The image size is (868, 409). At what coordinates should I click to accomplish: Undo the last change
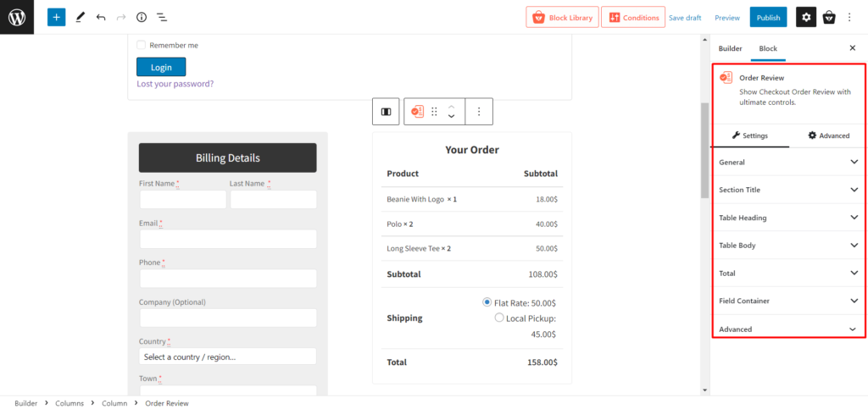click(101, 18)
